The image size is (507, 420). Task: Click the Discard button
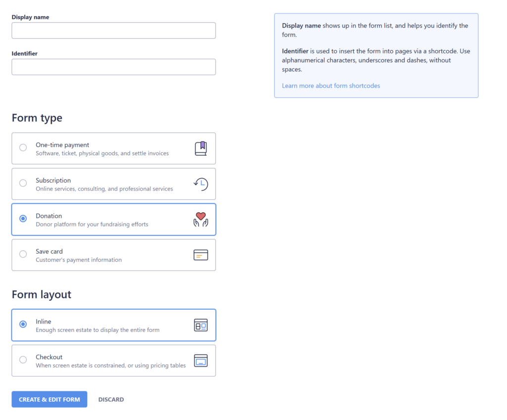pos(111,399)
